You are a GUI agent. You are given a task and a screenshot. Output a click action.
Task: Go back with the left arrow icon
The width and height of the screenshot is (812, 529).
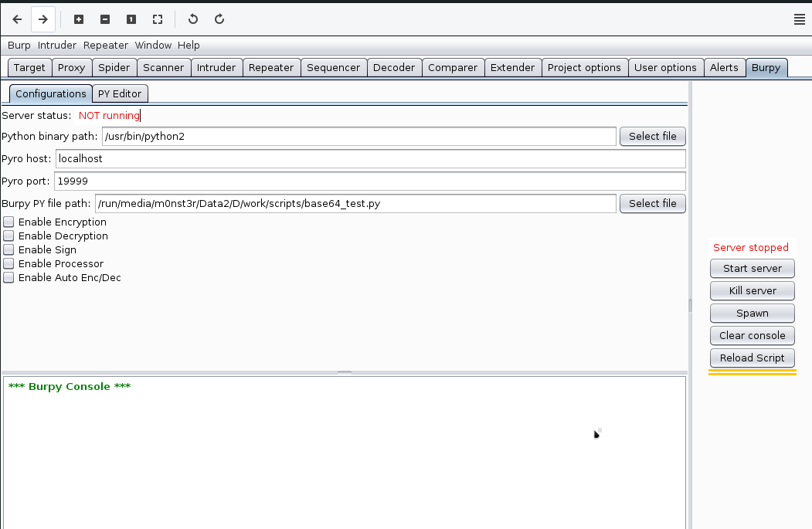(x=17, y=19)
